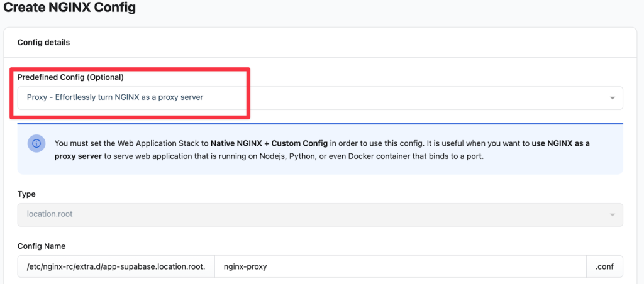Image resolution: width=644 pixels, height=284 pixels.
Task: Expand the Predefined Config dropdown arrow
Action: (612, 98)
